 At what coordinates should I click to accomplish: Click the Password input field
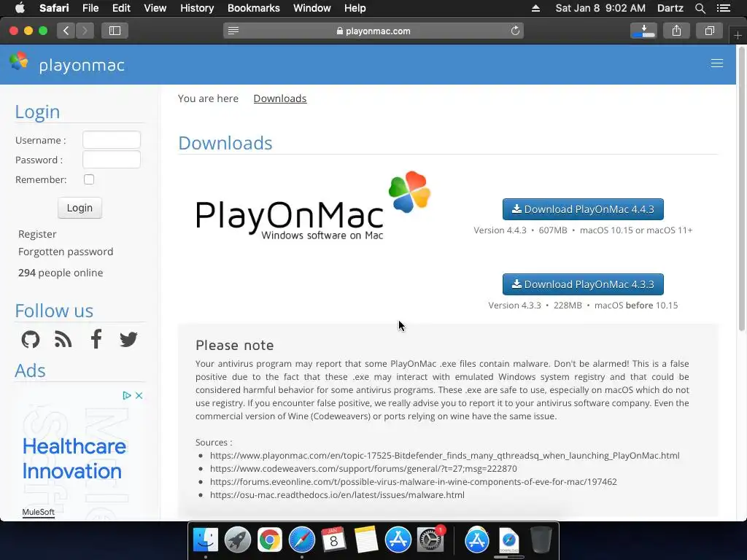coord(112,160)
